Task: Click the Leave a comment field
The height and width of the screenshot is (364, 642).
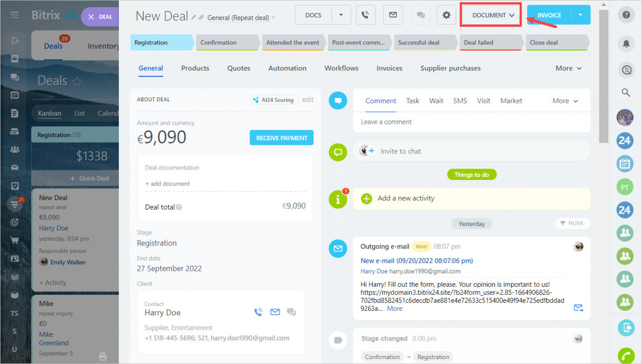Action: [x=471, y=122]
